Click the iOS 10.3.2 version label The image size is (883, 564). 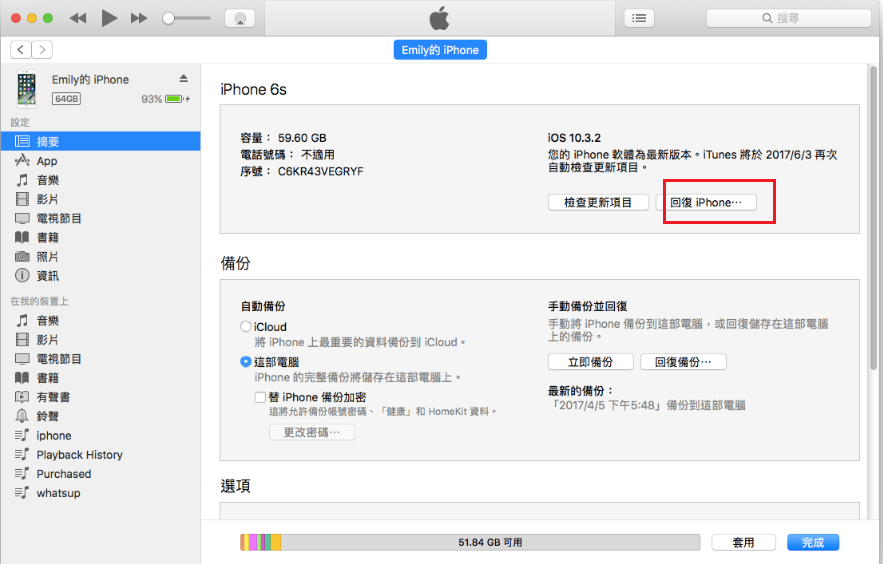click(x=574, y=138)
